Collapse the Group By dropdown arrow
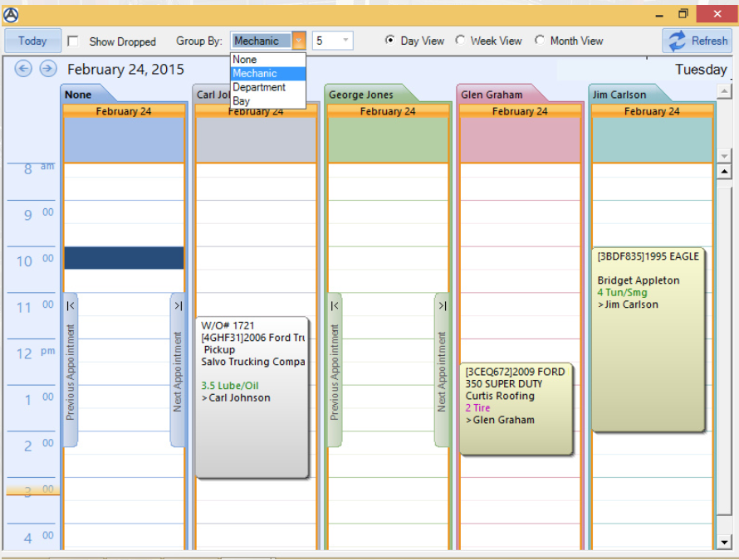This screenshot has height=560, width=739. [x=299, y=41]
